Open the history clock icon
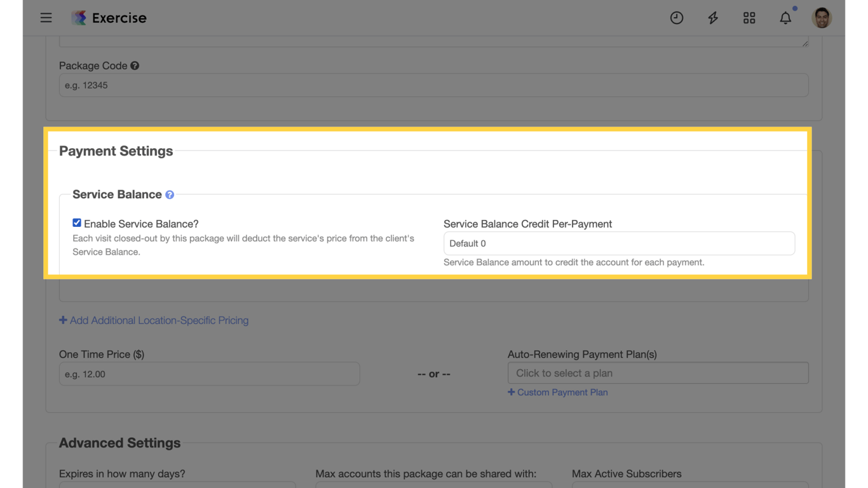This screenshot has height=488, width=868. pos(676,17)
